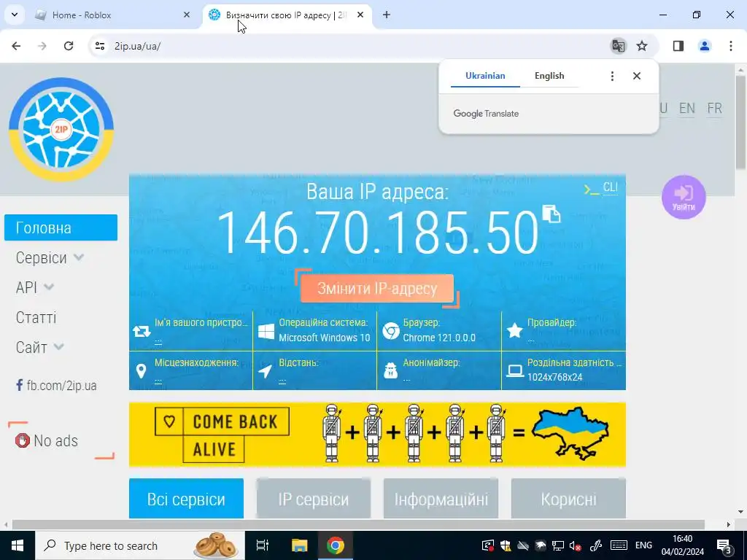Screen dimensions: 747x560
Task: Click the Microsoft Windows 10 text
Action: (324, 338)
